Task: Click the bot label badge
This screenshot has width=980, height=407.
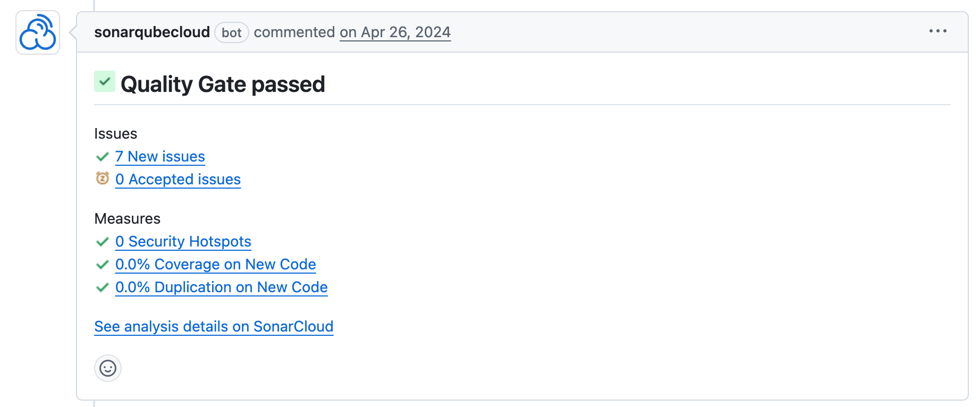Action: pyautogui.click(x=231, y=33)
